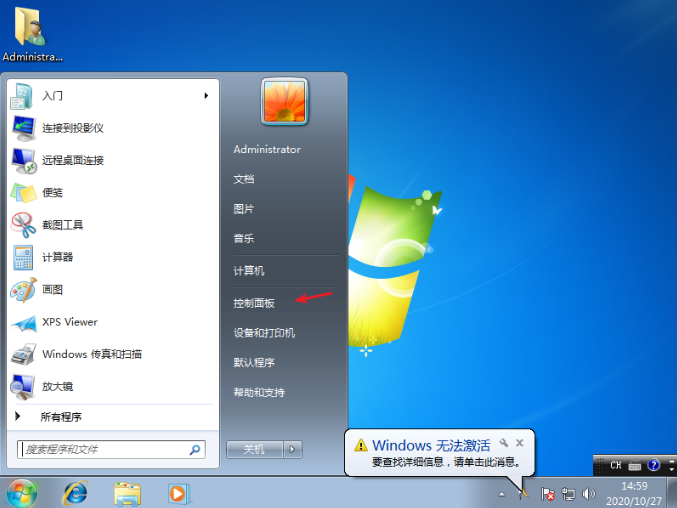The height and width of the screenshot is (508, 677).
Task: Launch Magnifier (放大镜) tool
Action: click(56, 386)
